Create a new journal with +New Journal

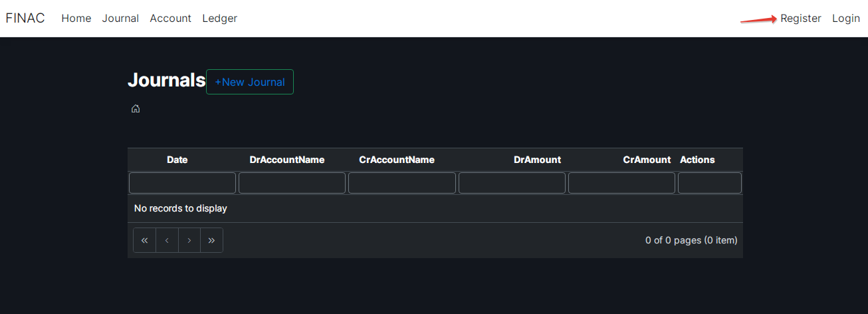point(250,82)
